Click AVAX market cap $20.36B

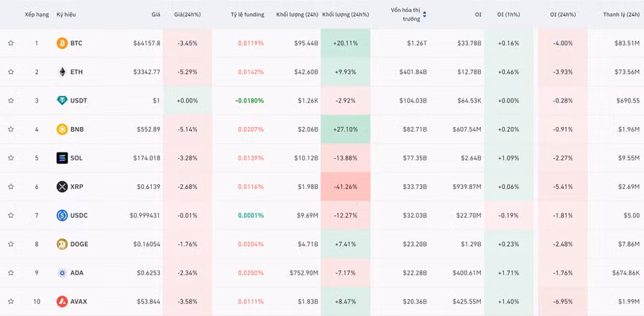[x=415, y=302]
